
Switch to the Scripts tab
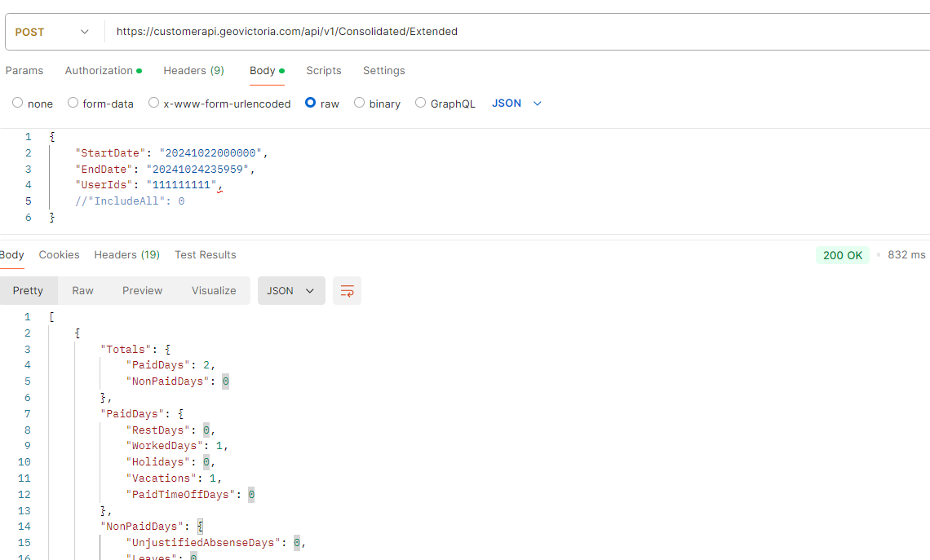[324, 71]
